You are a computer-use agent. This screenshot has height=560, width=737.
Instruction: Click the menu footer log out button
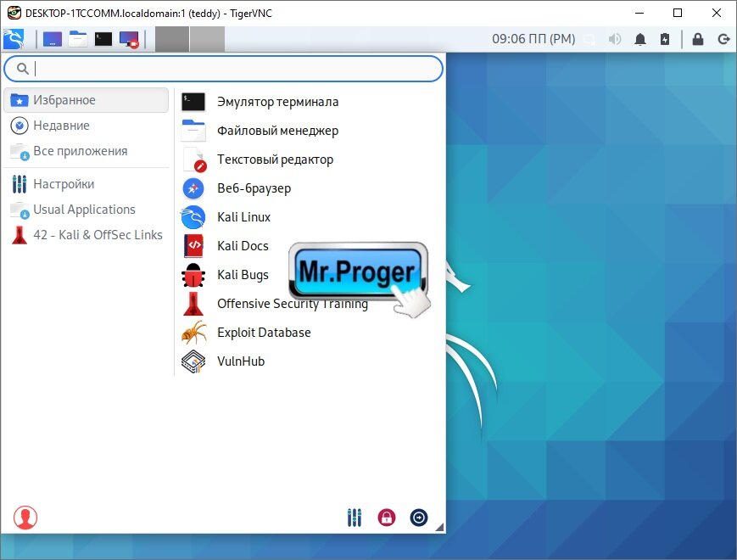click(419, 518)
